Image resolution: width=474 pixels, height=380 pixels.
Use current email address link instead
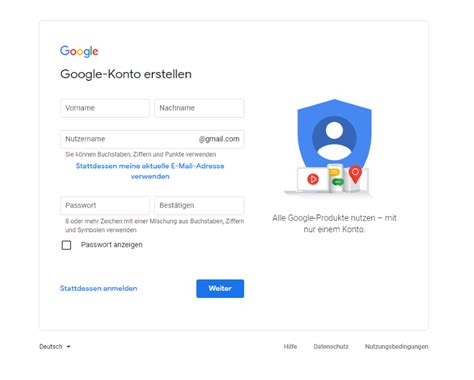click(150, 171)
